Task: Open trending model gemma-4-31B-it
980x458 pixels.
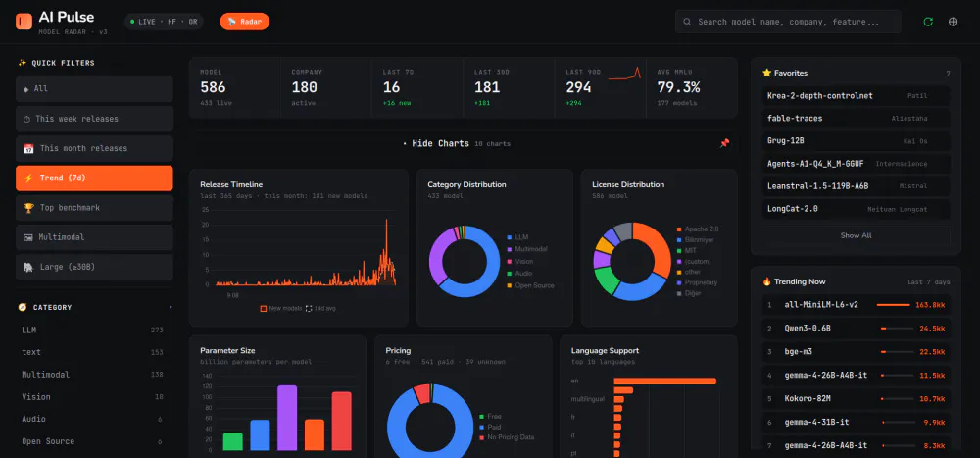Action: [856, 423]
